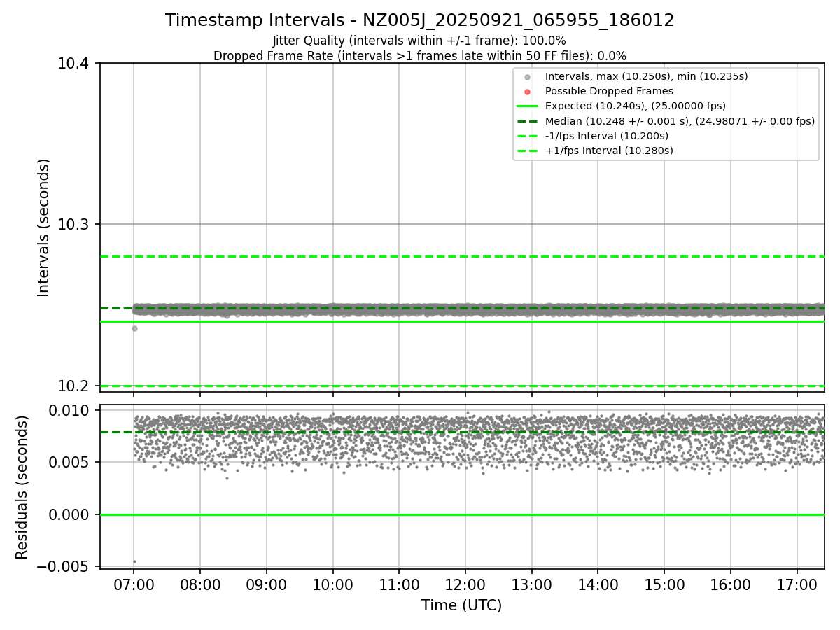Screen dimensions: 840x630
Task: Click the lone low interval point near 07:00
Action: point(134,328)
